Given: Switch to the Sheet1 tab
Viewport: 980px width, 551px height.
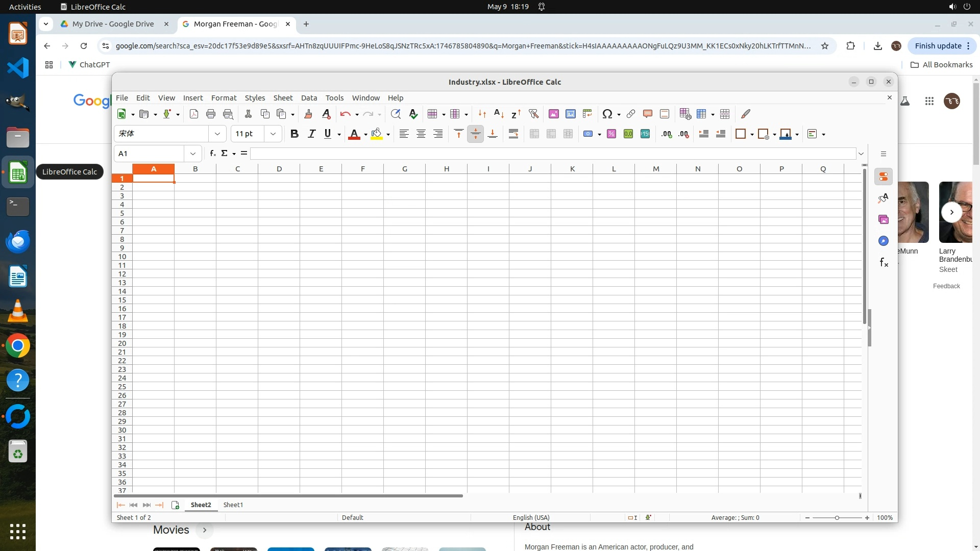Looking at the screenshot, I should coord(233,505).
